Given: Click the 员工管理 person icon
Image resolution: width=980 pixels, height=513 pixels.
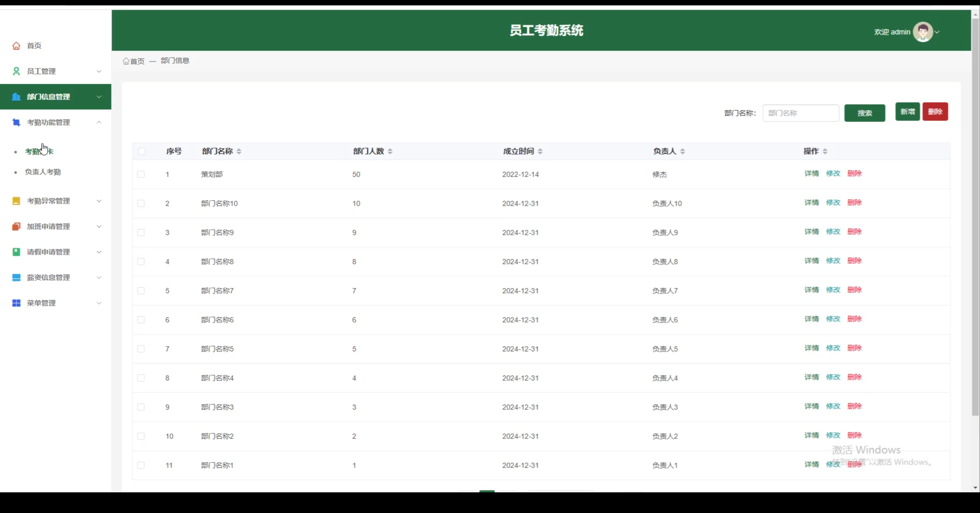Looking at the screenshot, I should click(16, 71).
